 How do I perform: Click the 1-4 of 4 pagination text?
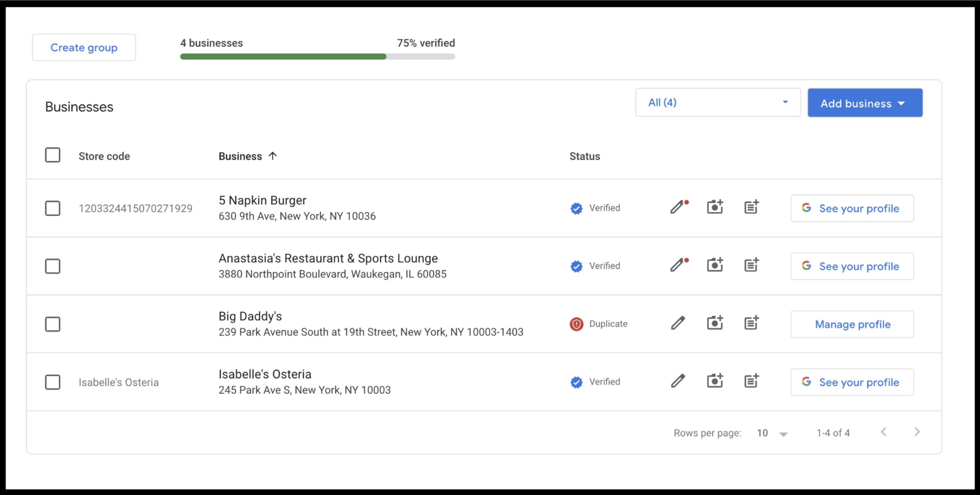(833, 432)
